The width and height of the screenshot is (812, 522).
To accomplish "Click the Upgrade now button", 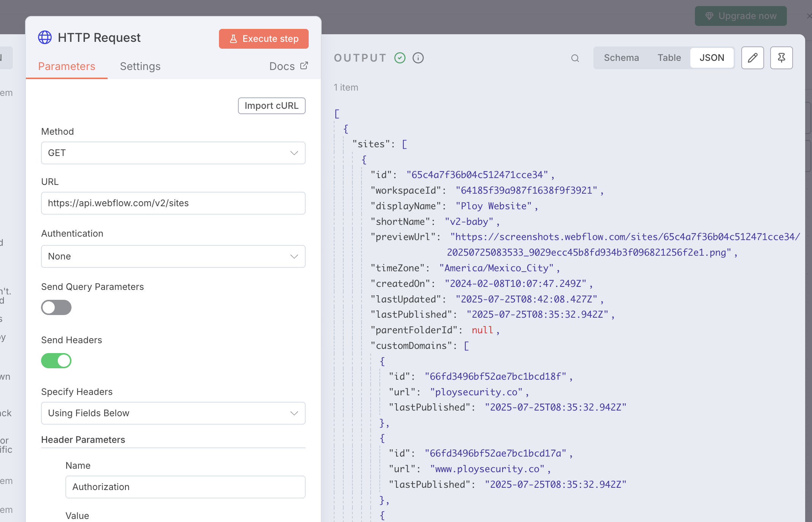I will click(x=741, y=16).
